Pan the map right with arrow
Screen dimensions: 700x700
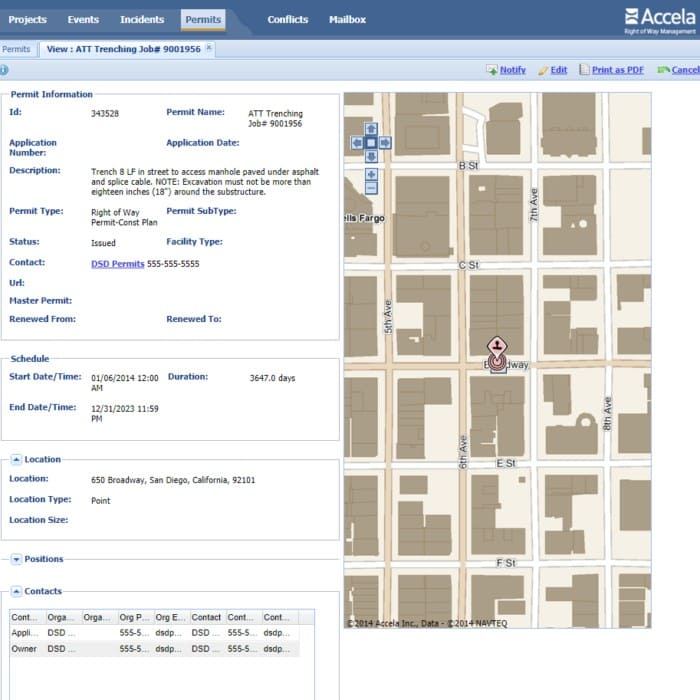(385, 143)
